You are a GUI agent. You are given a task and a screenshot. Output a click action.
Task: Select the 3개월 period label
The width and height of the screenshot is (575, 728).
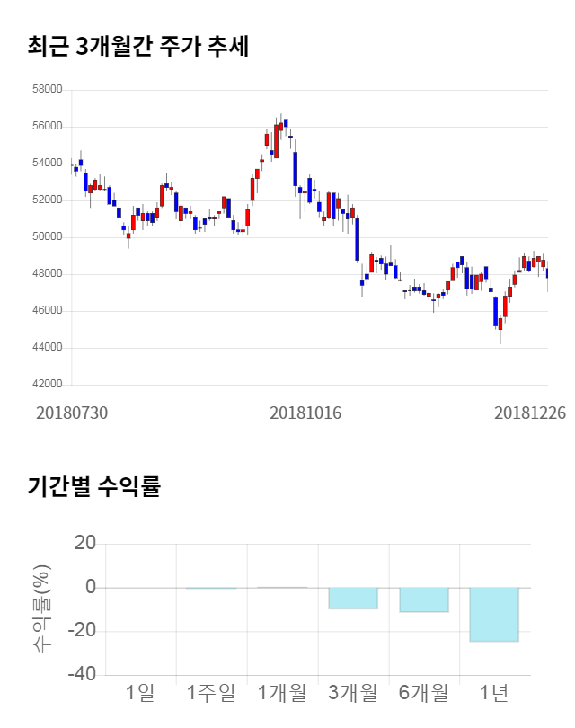tap(353, 693)
